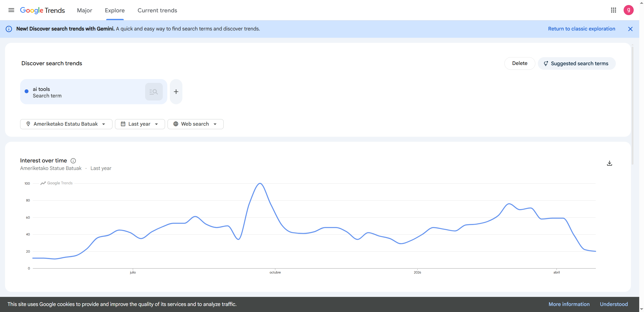Open the Google apps grid
This screenshot has width=644, height=312.
[613, 10]
